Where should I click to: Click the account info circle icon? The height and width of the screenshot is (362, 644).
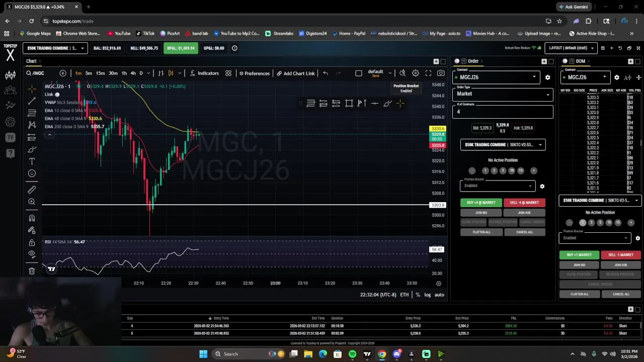click(234, 48)
